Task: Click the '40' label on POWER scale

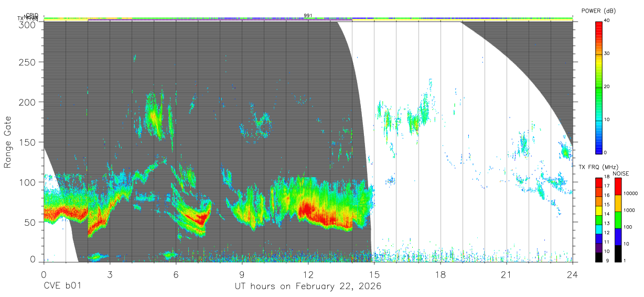Action: point(607,21)
